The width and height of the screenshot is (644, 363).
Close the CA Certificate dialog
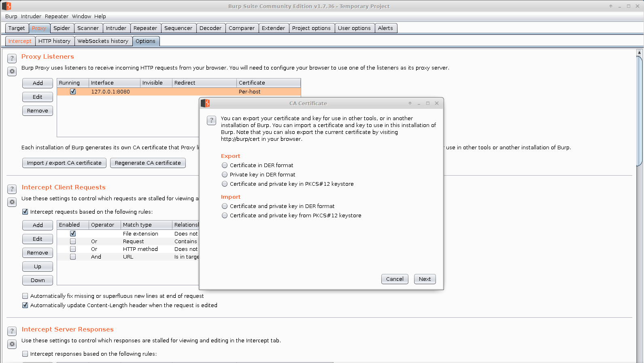point(437,103)
